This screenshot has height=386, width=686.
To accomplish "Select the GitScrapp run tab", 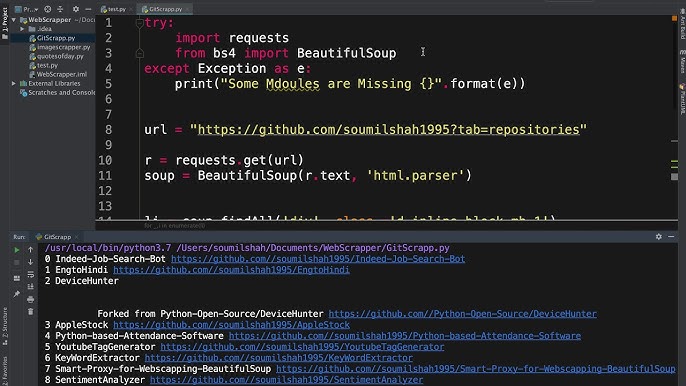I will click(x=57, y=237).
